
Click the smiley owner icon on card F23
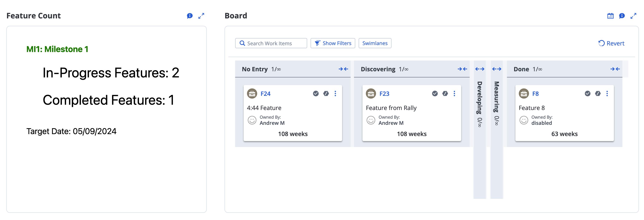pos(371,120)
